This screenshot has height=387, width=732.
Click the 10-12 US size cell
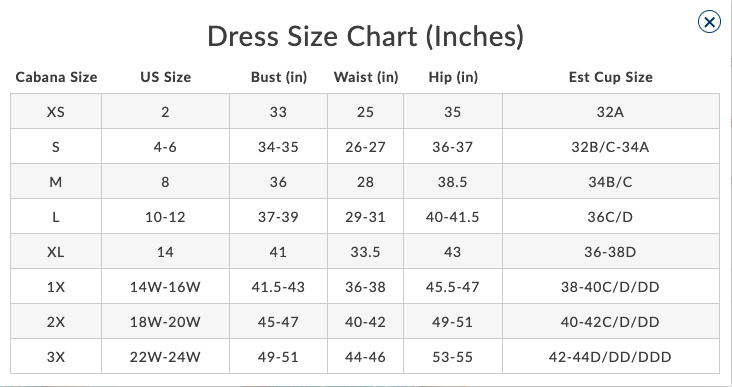pos(165,216)
